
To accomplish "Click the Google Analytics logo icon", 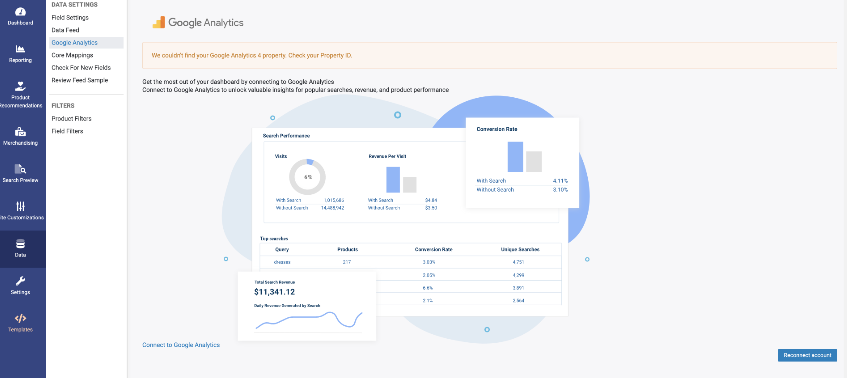I will [159, 22].
